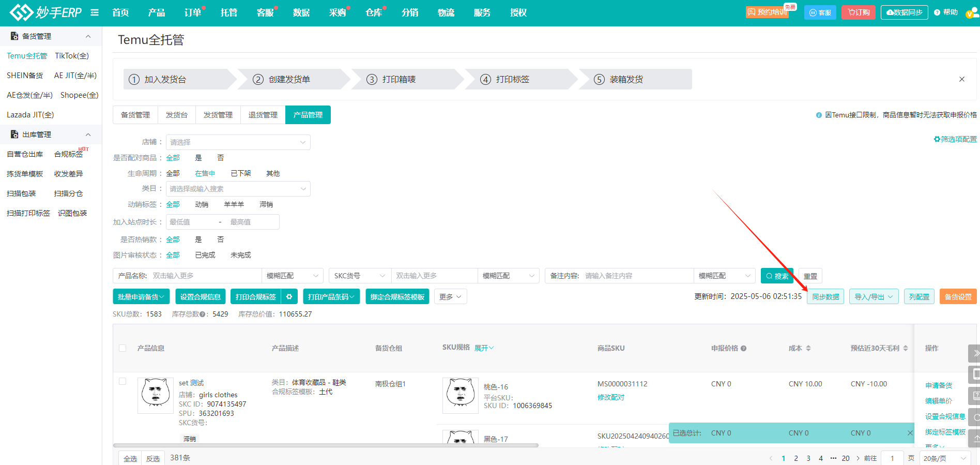This screenshot has height=465, width=980.
Task: Close the shipping steps guide panel
Action: click(962, 79)
